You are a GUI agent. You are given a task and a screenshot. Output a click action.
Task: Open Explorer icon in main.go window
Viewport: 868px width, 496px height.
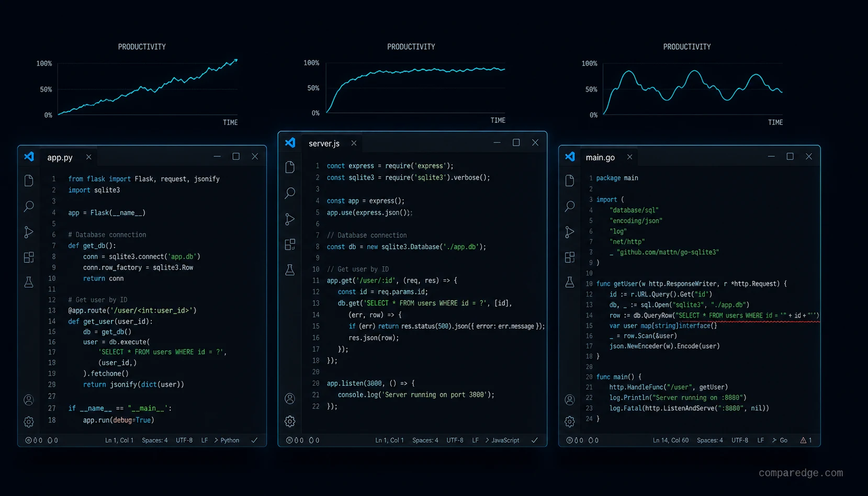click(x=570, y=181)
